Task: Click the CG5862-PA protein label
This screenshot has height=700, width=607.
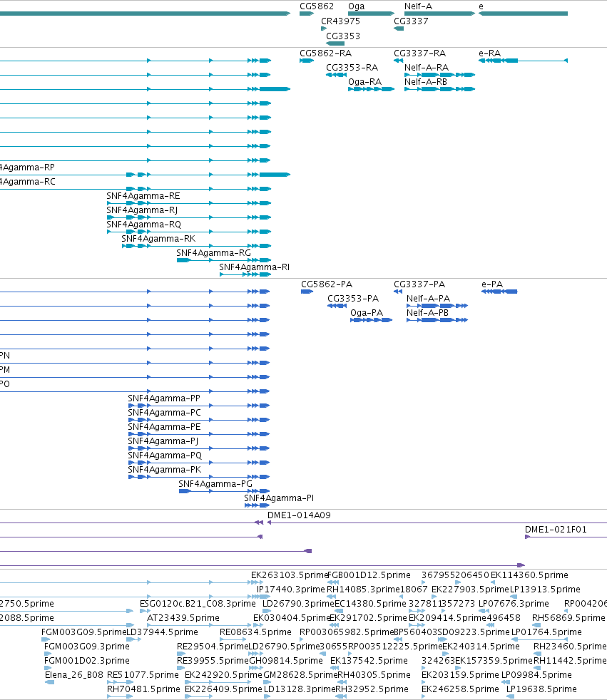Action: click(x=327, y=284)
